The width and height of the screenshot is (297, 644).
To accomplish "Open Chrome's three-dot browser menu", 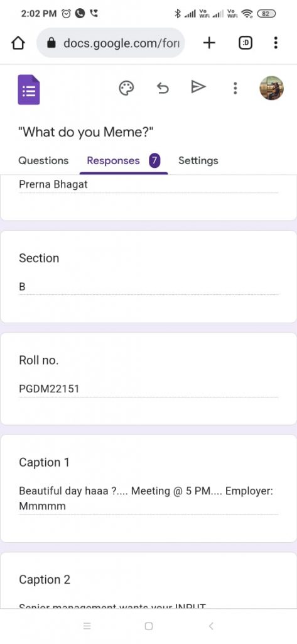I will [x=276, y=43].
